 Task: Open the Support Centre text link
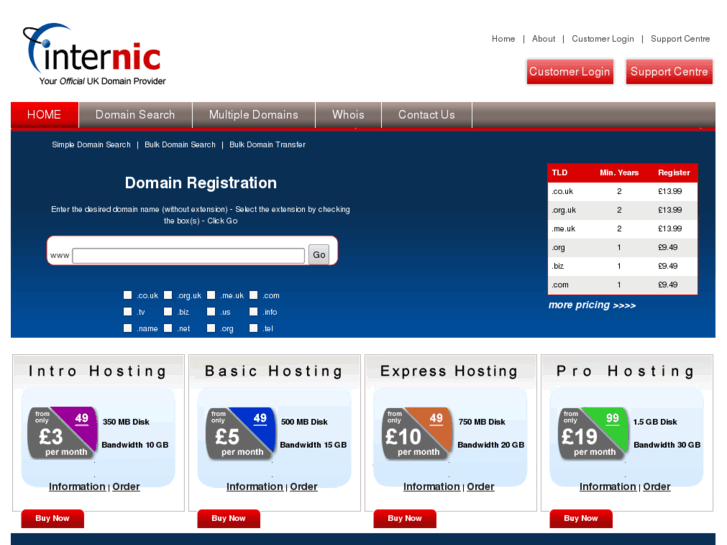click(x=680, y=39)
